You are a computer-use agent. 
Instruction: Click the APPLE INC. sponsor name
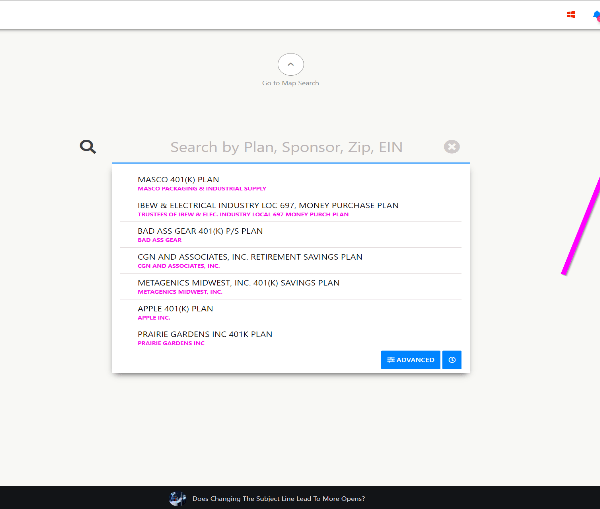tap(153, 318)
